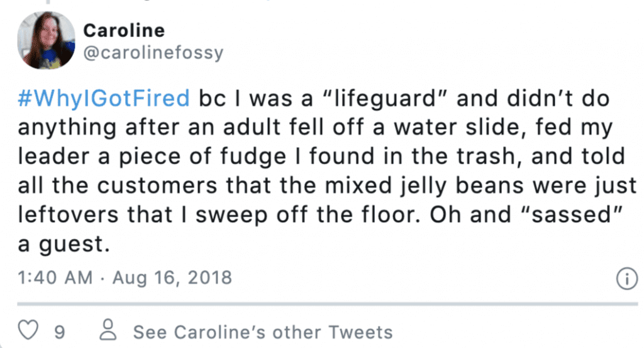The image size is (644, 348).
Task: Click the phrase "a guest." ending the tweet
Action: [64, 244]
